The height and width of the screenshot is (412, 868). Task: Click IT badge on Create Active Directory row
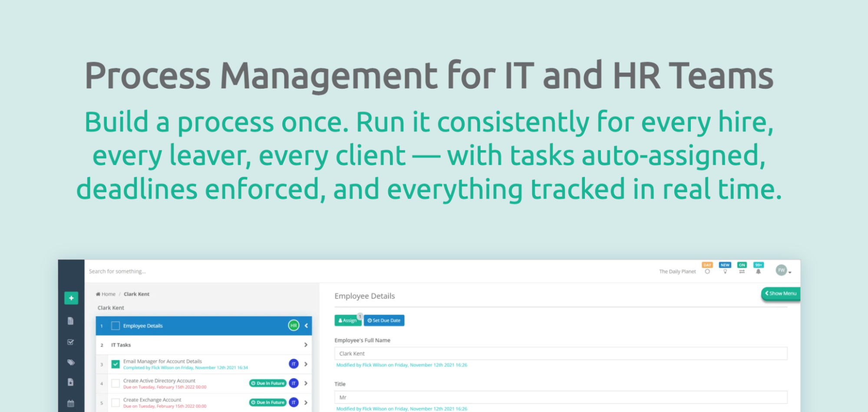click(x=294, y=383)
